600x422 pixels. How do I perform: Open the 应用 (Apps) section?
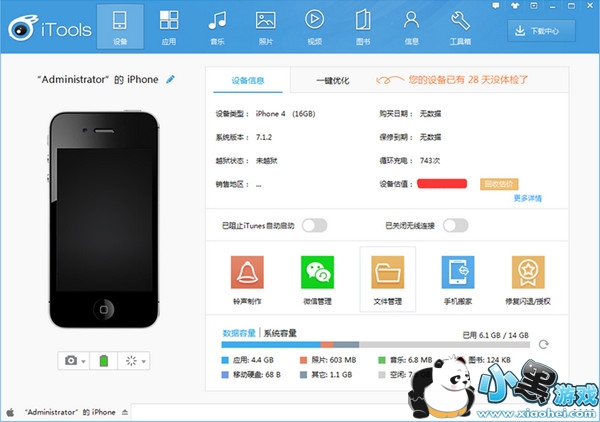pos(169,27)
